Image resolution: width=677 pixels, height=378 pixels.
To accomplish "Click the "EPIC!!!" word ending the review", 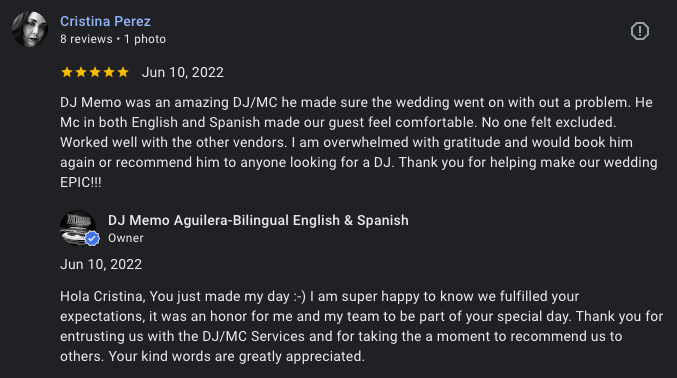I will (81, 182).
